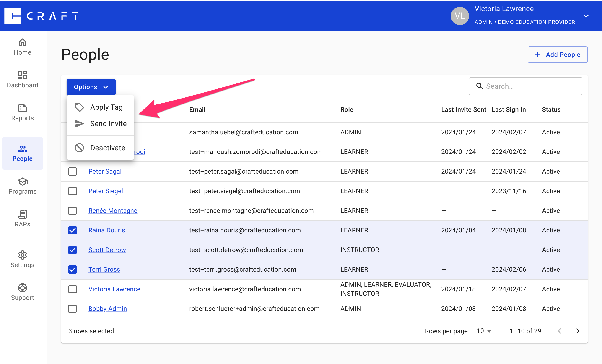This screenshot has height=364, width=602.
Task: Expand the account menu chevron
Action: [x=586, y=16]
